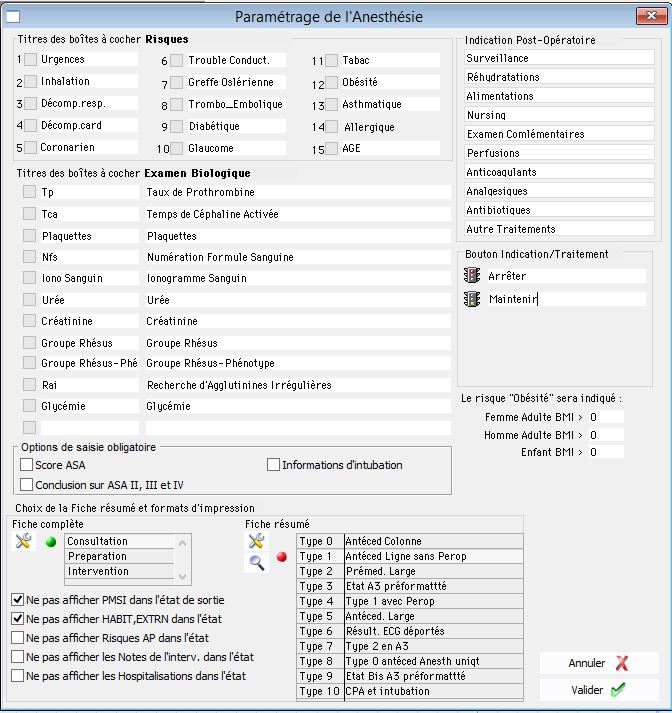Click the red status dot beside Type 1
The height and width of the screenshot is (713, 672).
(282, 557)
